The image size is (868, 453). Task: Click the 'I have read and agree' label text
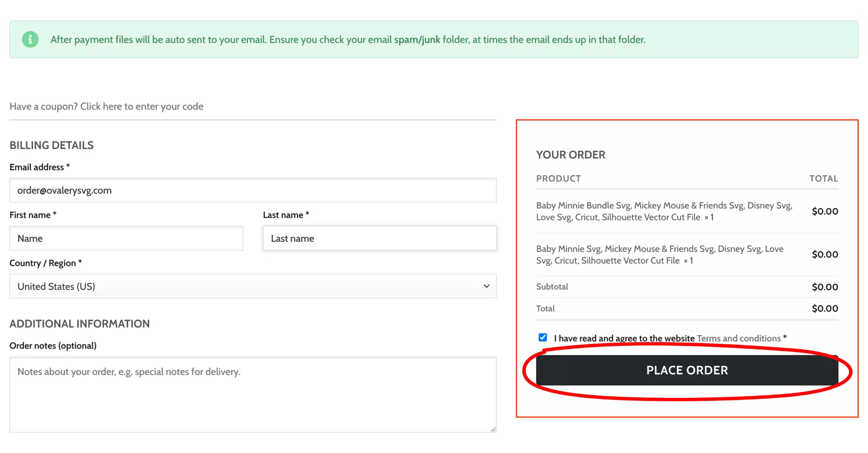[x=624, y=338]
